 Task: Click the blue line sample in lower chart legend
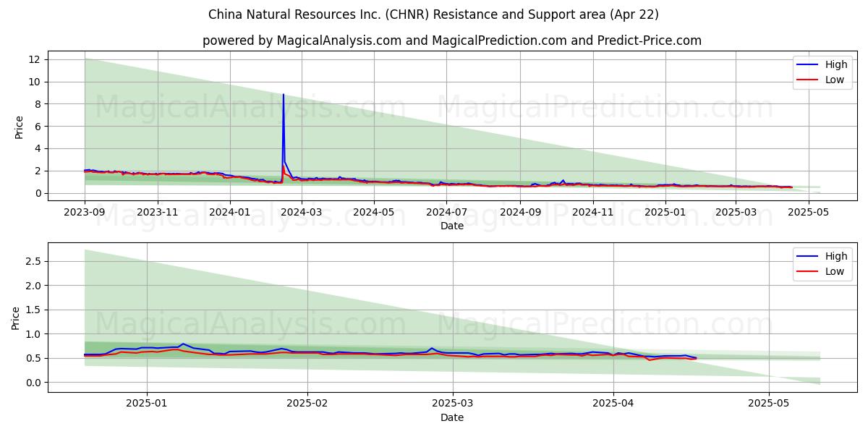[808, 256]
